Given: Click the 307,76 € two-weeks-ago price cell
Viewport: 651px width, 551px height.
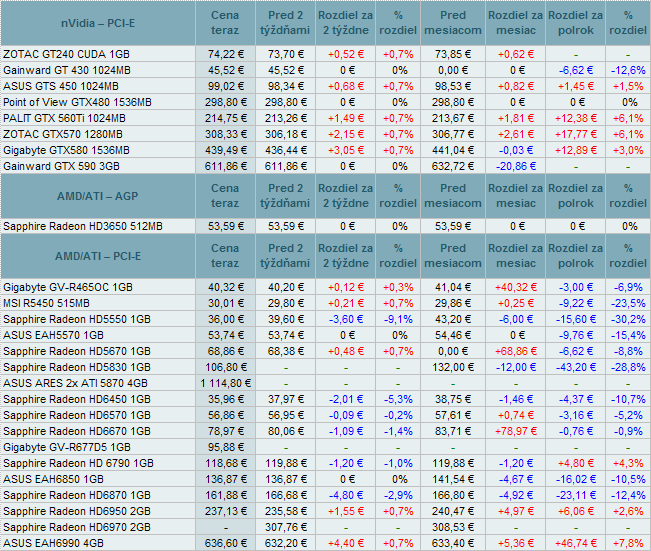Looking at the screenshot, I should [285, 527].
